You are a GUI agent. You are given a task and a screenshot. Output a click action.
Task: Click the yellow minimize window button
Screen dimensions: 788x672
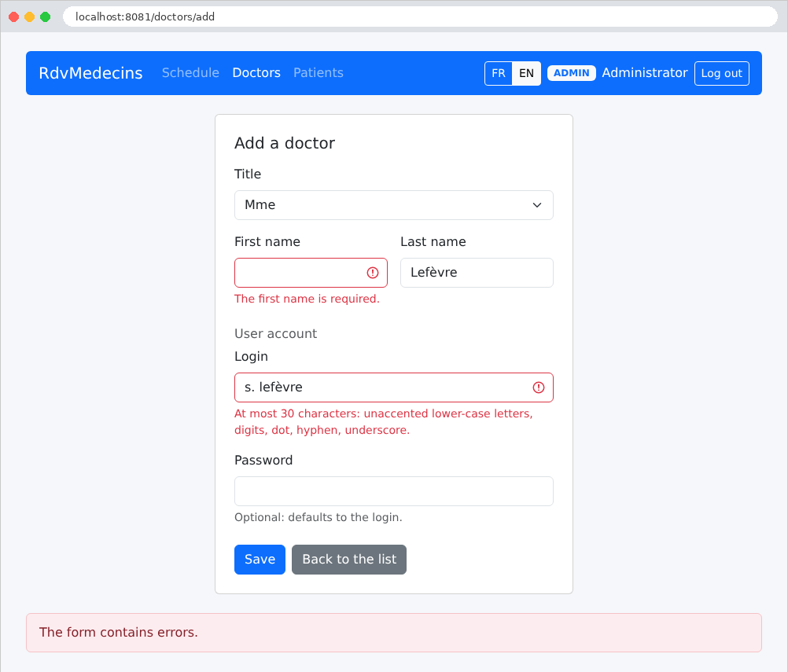click(30, 17)
